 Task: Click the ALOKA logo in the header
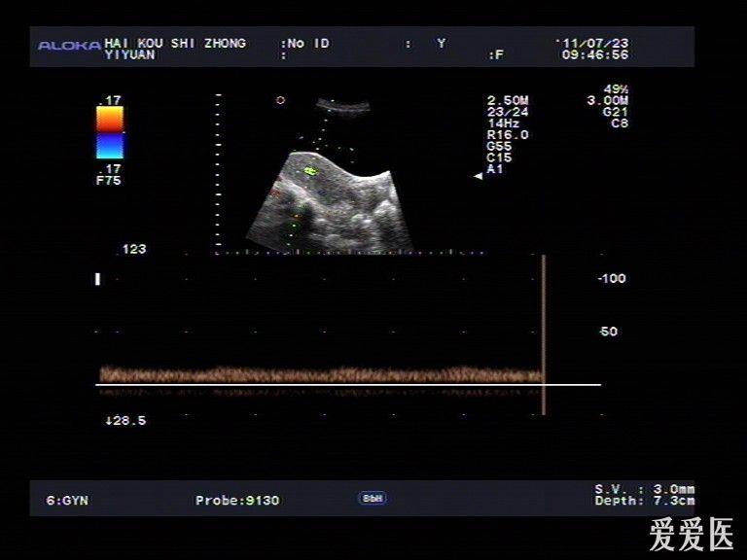tap(68, 45)
